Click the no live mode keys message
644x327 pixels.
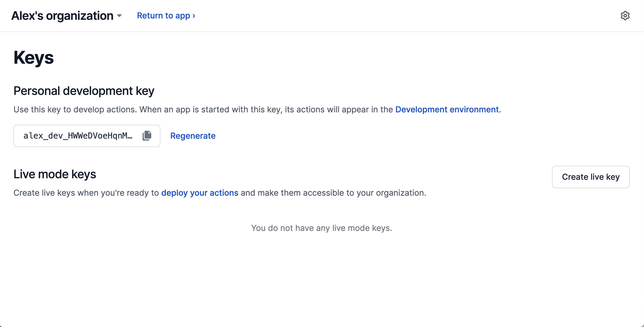[x=321, y=228]
